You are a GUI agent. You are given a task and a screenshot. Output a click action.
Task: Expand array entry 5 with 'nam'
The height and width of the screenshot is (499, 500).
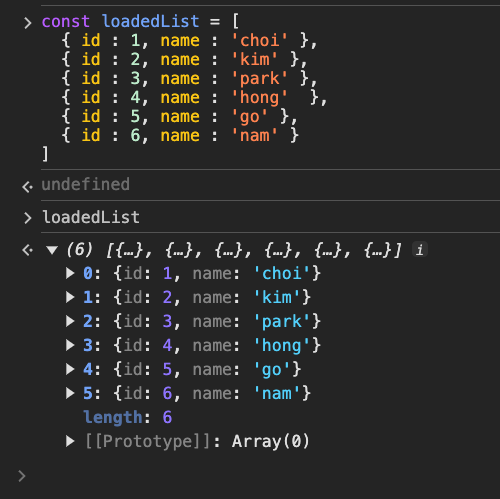(x=70, y=393)
